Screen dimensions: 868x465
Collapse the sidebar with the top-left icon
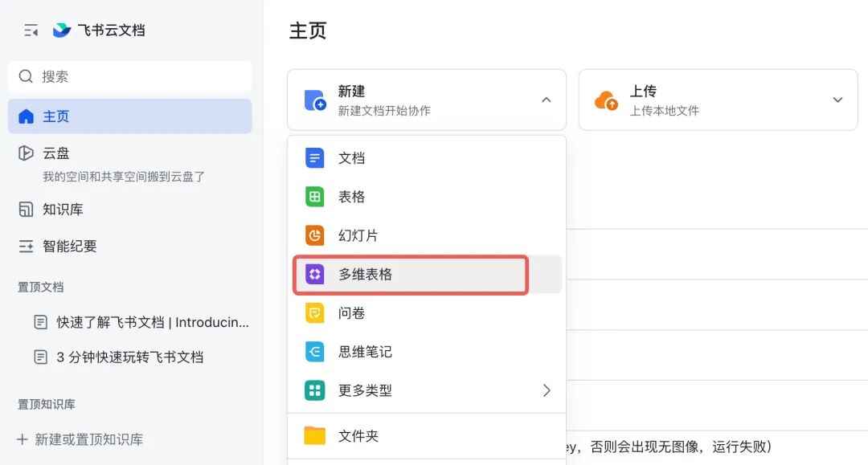pyautogui.click(x=31, y=31)
